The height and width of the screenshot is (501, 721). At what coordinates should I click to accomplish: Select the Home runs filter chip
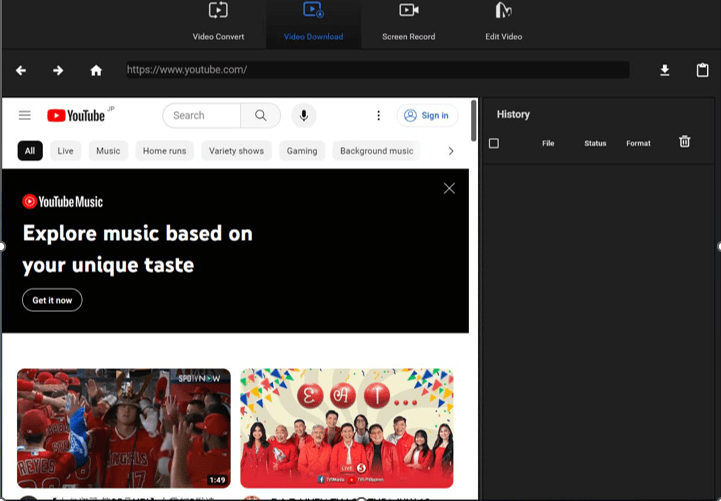(x=164, y=151)
